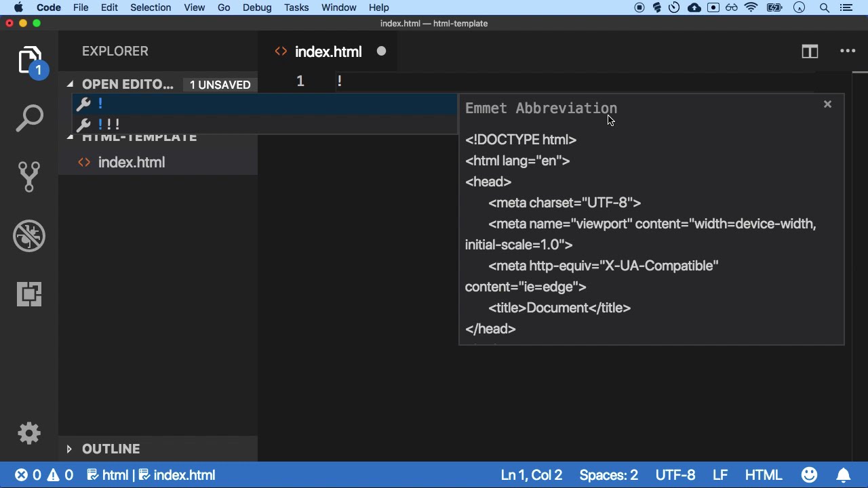Image resolution: width=868 pixels, height=488 pixels.
Task: Click index.html in the status bar
Action: click(x=178, y=475)
